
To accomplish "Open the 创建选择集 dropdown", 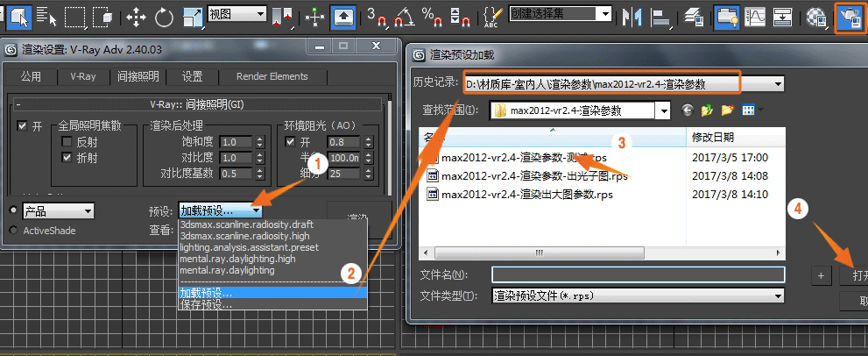I will pyautogui.click(x=561, y=14).
